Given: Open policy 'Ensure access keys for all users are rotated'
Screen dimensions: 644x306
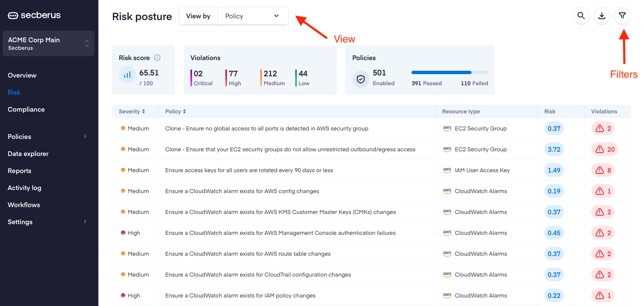Looking at the screenshot, I should point(249,170).
